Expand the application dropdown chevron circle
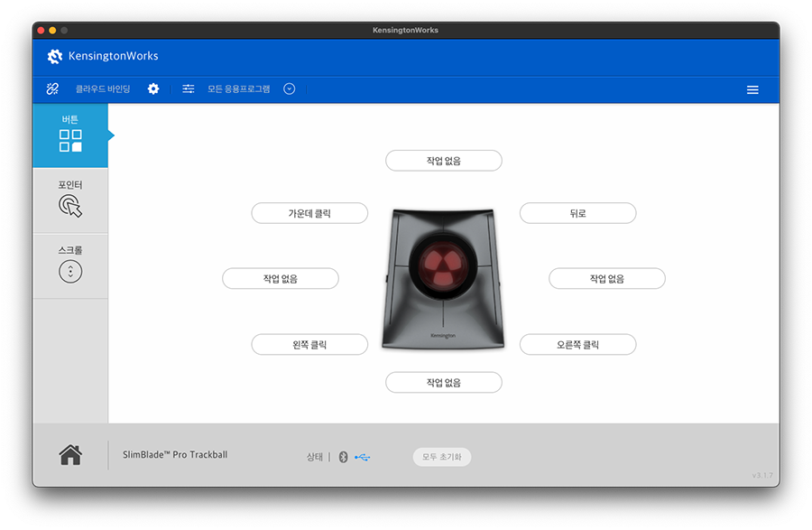Image resolution: width=812 pixels, height=530 pixels. 290,89
